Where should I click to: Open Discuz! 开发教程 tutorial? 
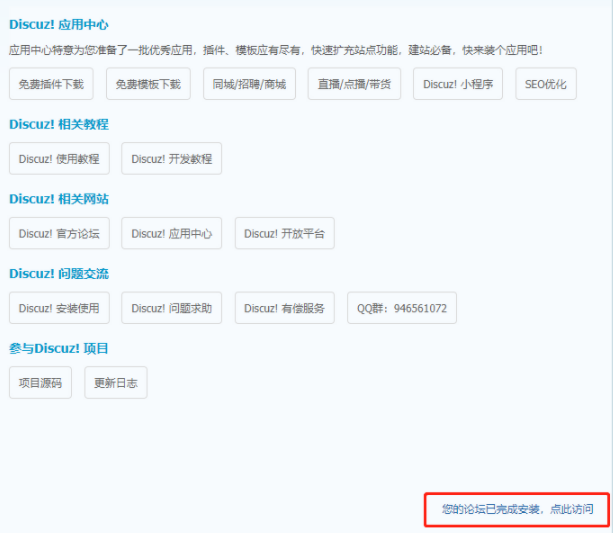coord(172,159)
